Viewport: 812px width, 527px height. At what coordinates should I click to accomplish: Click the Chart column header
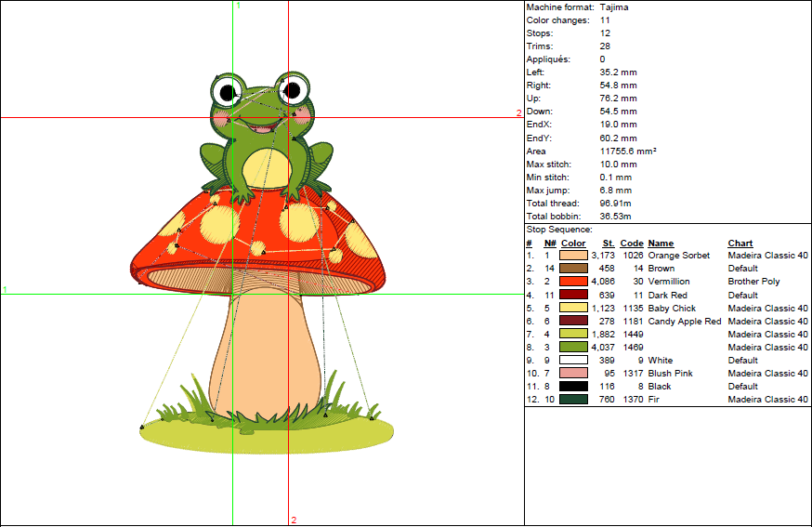tap(740, 243)
